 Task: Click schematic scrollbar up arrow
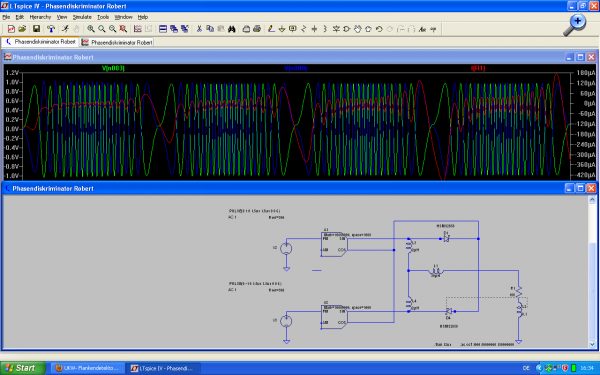[x=592, y=199]
